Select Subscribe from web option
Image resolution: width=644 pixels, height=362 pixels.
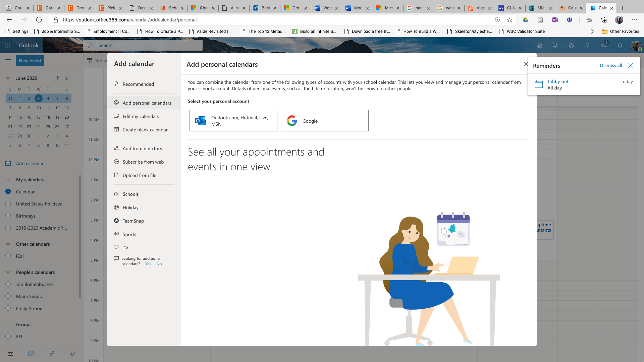point(143,162)
